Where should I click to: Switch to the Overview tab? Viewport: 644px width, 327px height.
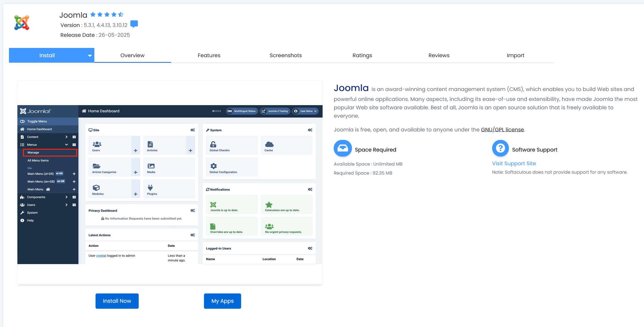point(132,55)
